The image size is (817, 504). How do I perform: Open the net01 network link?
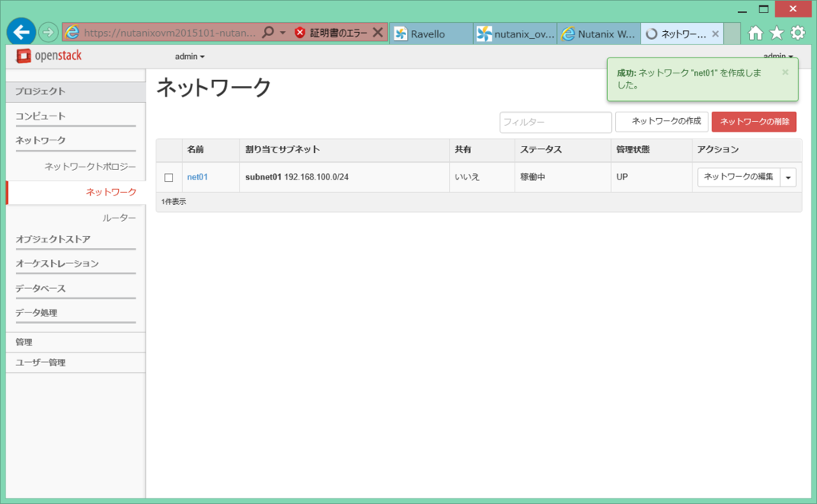coord(198,177)
